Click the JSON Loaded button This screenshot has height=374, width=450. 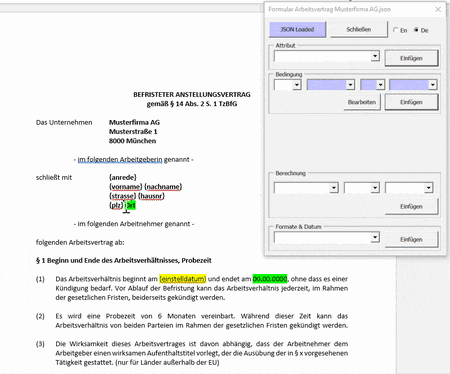coord(297,29)
